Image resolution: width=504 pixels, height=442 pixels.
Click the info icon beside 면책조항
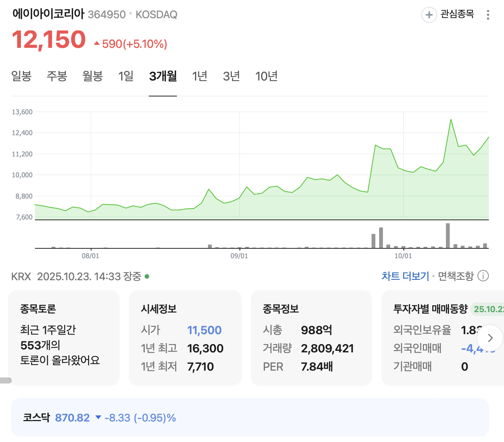pos(483,276)
